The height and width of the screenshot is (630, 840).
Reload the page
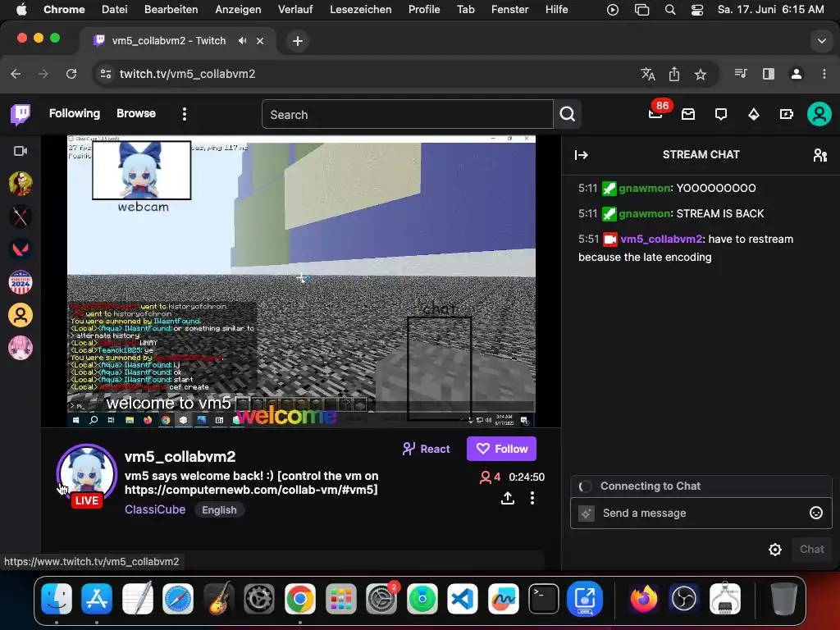point(71,74)
